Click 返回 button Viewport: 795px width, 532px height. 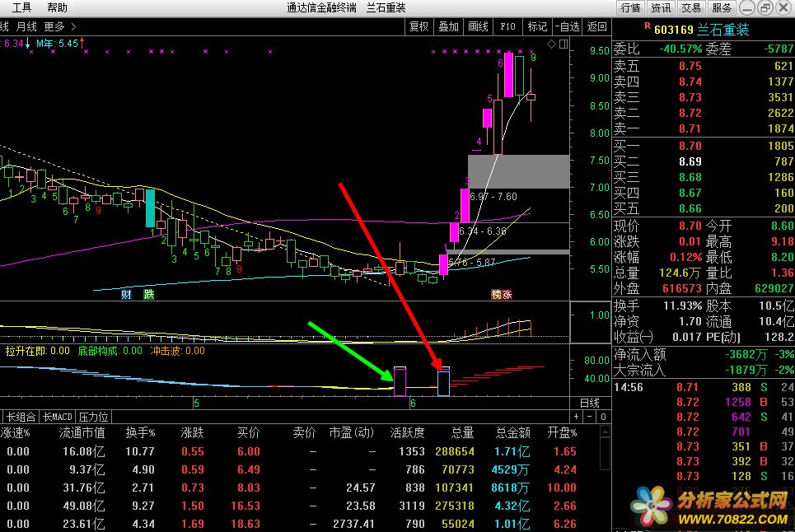pos(596,27)
